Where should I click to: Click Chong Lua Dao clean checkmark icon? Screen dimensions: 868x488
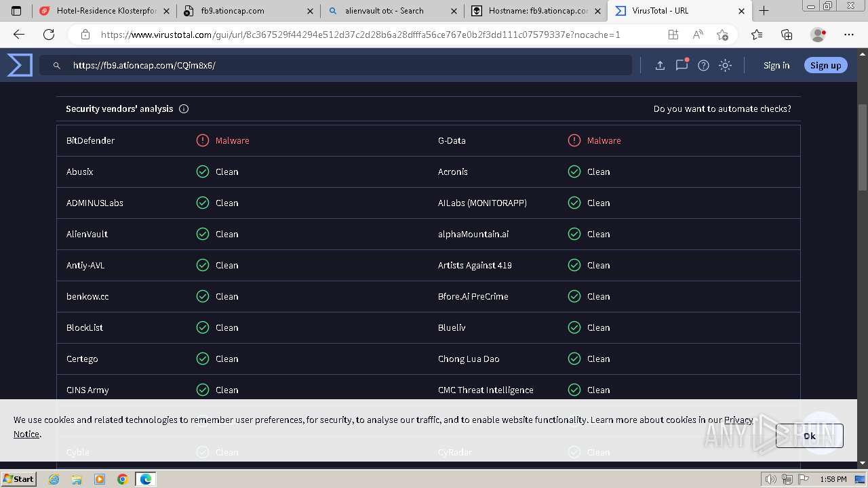point(574,359)
